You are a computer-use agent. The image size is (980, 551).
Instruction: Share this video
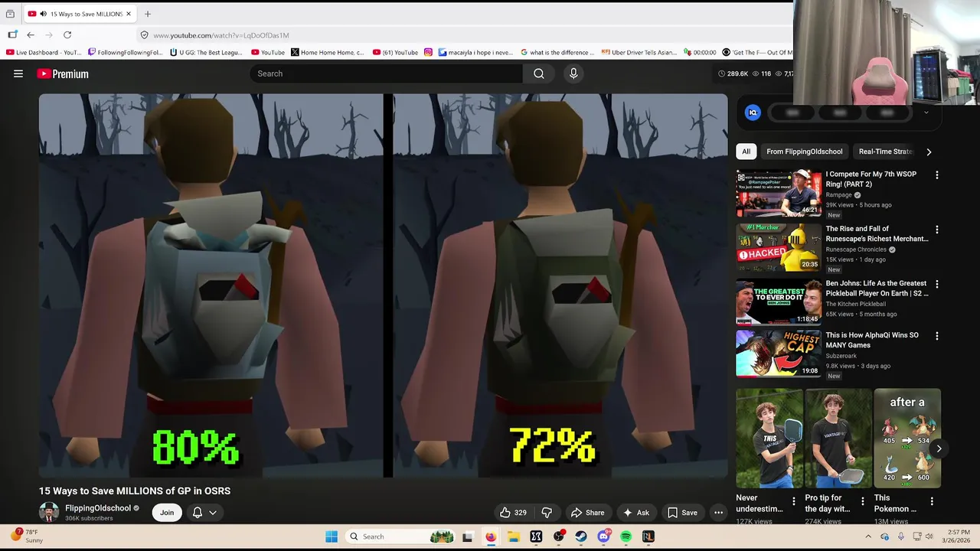pyautogui.click(x=588, y=513)
